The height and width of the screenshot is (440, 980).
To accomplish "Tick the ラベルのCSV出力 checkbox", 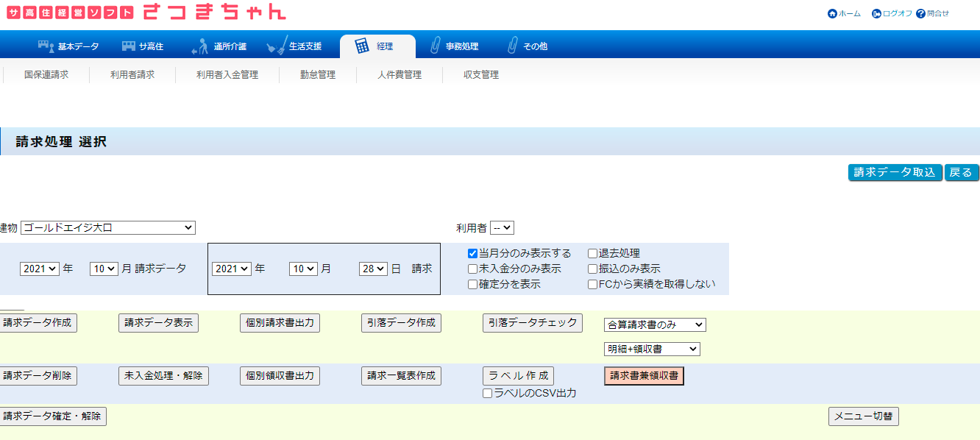I will 487,394.
